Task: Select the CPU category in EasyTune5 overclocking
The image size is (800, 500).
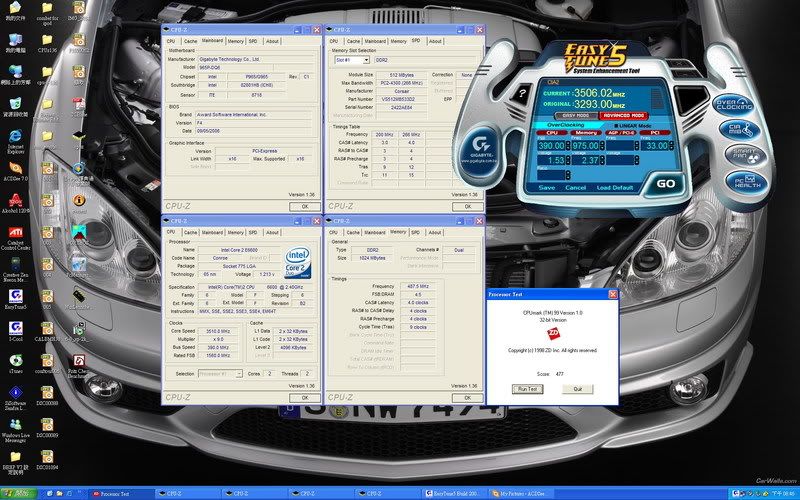Action: coord(552,133)
